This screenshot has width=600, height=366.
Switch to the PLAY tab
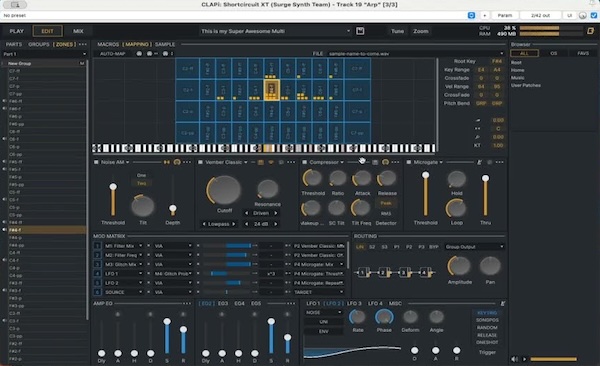point(16,31)
